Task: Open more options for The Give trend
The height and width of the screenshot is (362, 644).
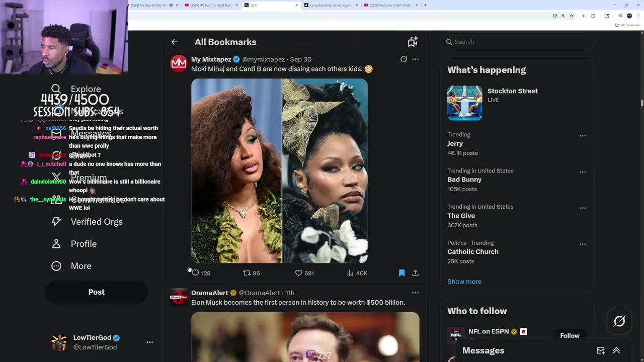Action: click(583, 208)
